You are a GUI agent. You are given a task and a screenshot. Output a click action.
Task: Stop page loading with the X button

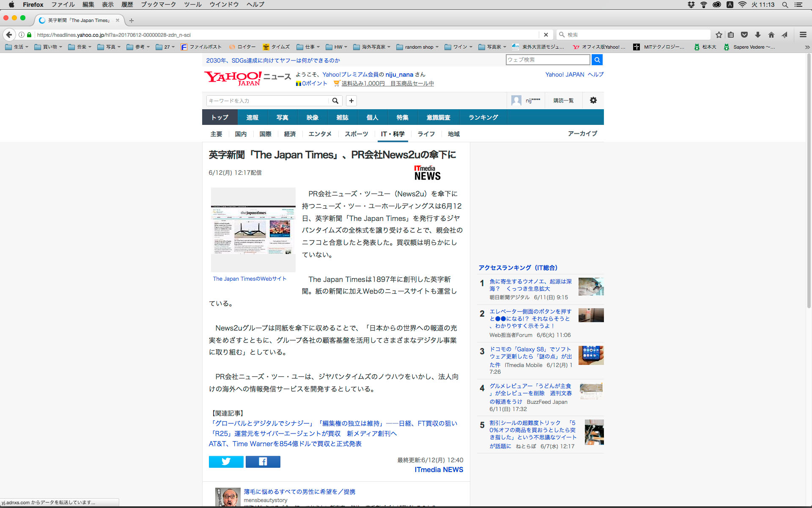pyautogui.click(x=546, y=35)
